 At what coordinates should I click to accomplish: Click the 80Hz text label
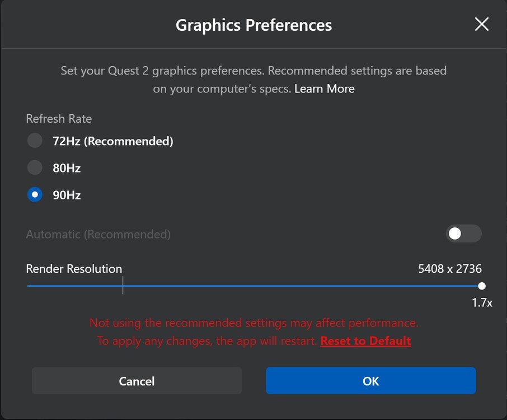coord(67,168)
